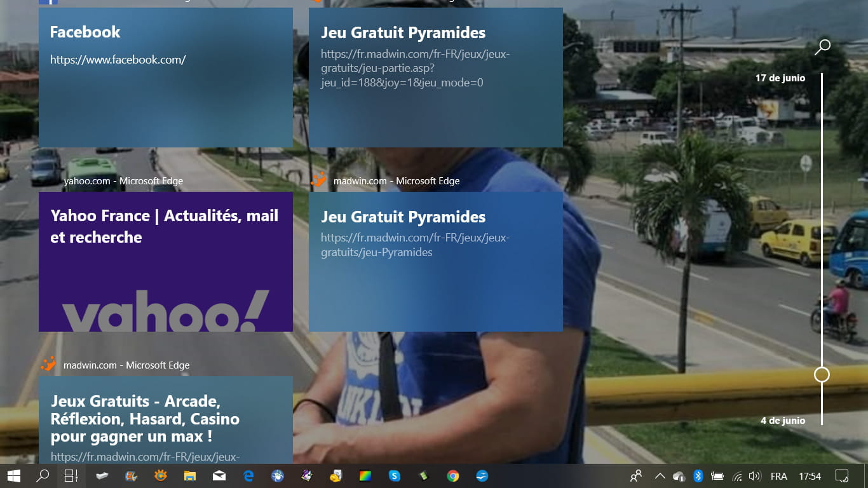Open the Wi-Fi network icon
The image size is (868, 488).
pos(737,476)
